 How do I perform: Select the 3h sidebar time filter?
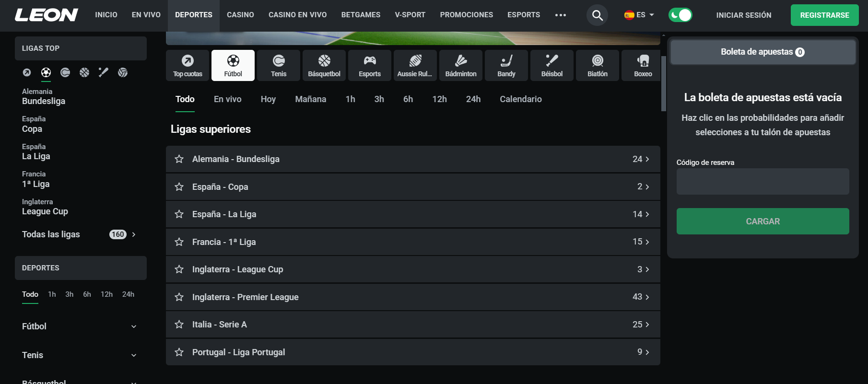pos(70,294)
